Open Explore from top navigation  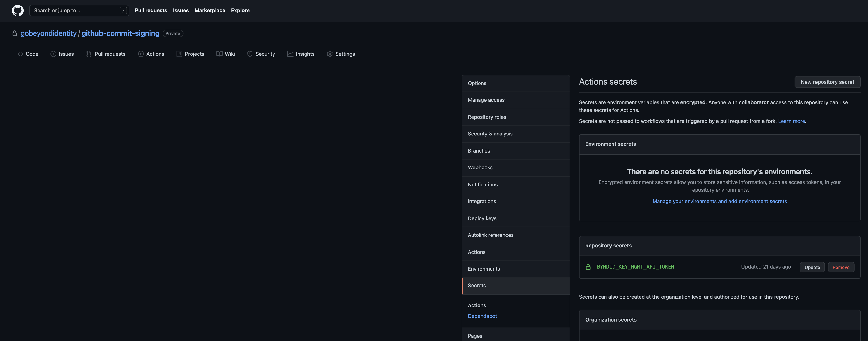click(240, 10)
